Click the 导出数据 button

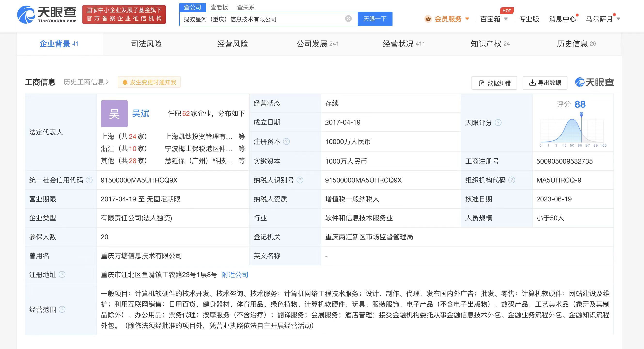click(545, 83)
